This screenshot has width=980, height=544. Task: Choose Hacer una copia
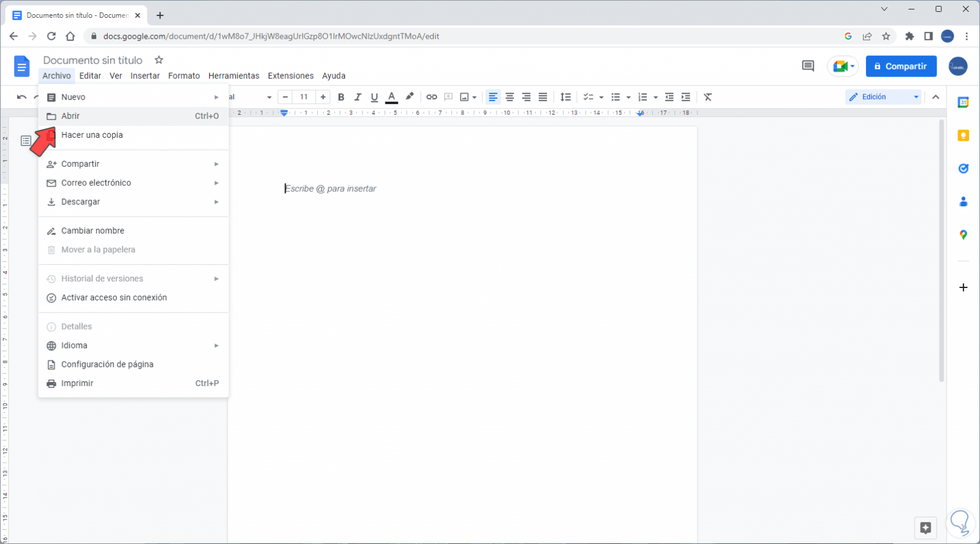134,135
